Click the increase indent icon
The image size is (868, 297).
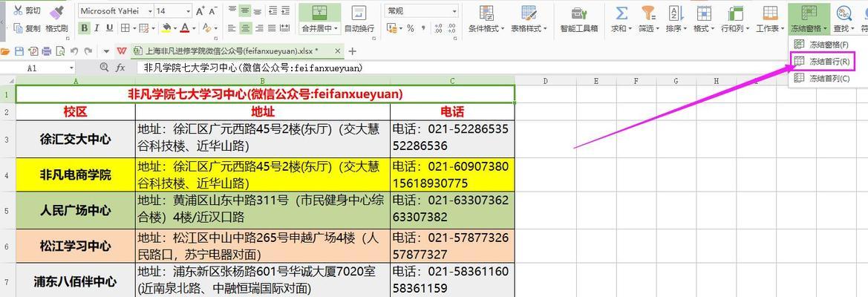(x=285, y=10)
